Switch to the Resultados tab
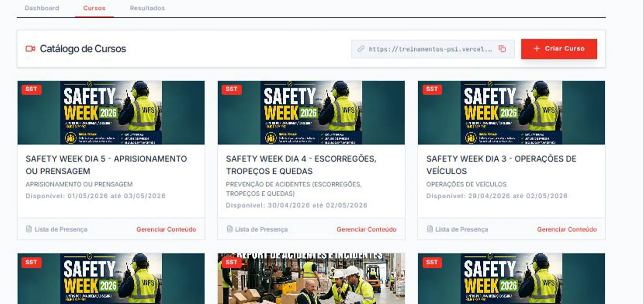Screen dimensions: 644x304 [147, 8]
